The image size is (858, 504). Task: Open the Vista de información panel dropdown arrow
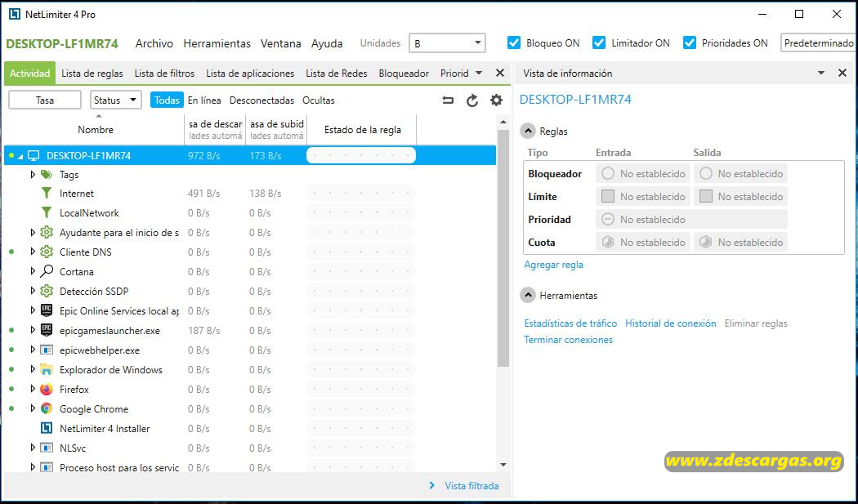(820, 73)
